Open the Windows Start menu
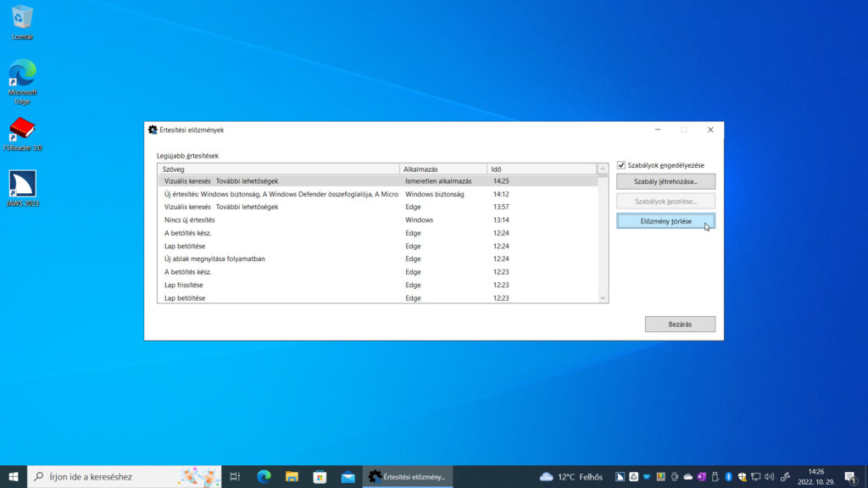Screen dimensions: 868x488 pyautogui.click(x=14, y=476)
